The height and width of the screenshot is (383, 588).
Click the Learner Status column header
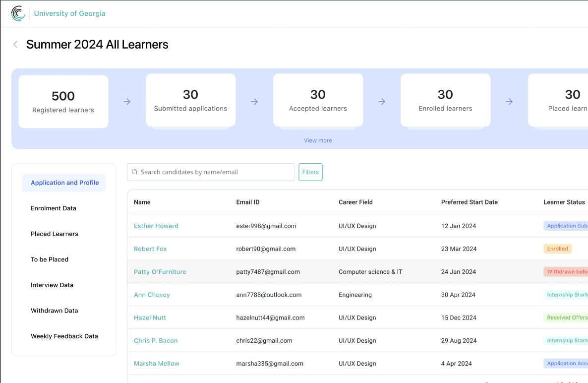point(564,202)
